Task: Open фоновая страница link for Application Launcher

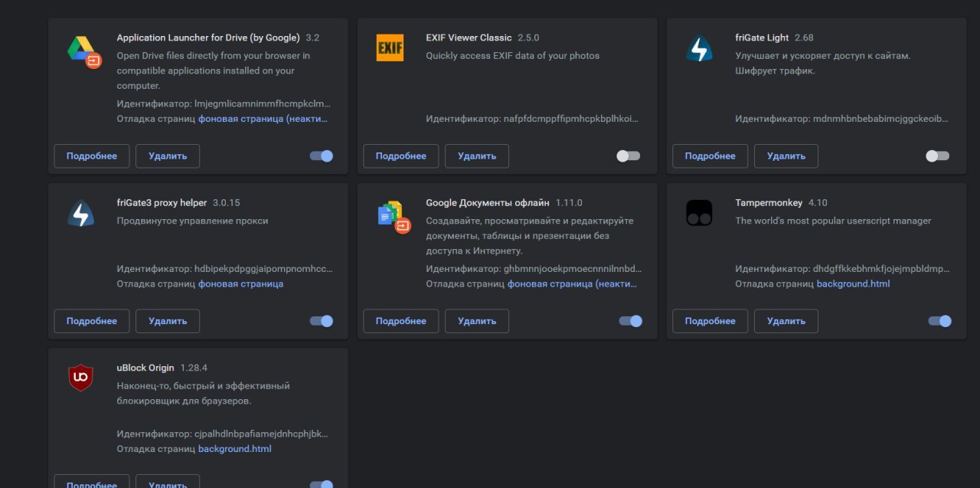Action: (x=263, y=119)
